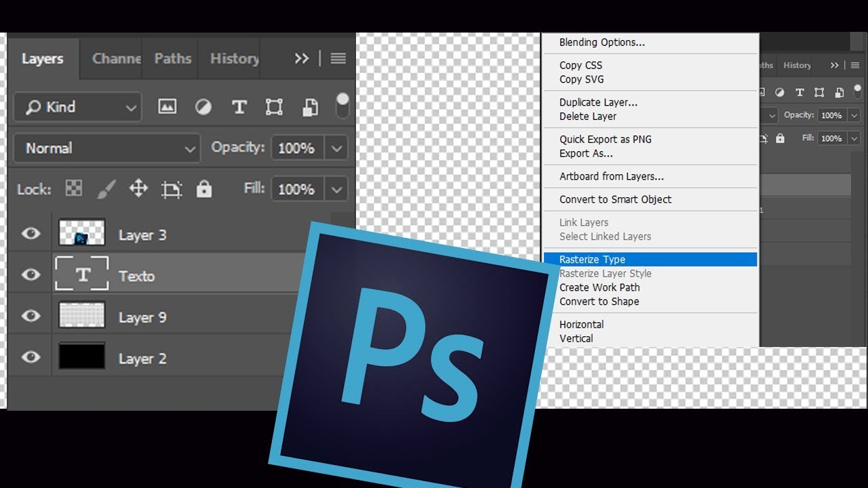
Task: Expand hidden tabs with >> in large panel
Action: click(x=302, y=59)
